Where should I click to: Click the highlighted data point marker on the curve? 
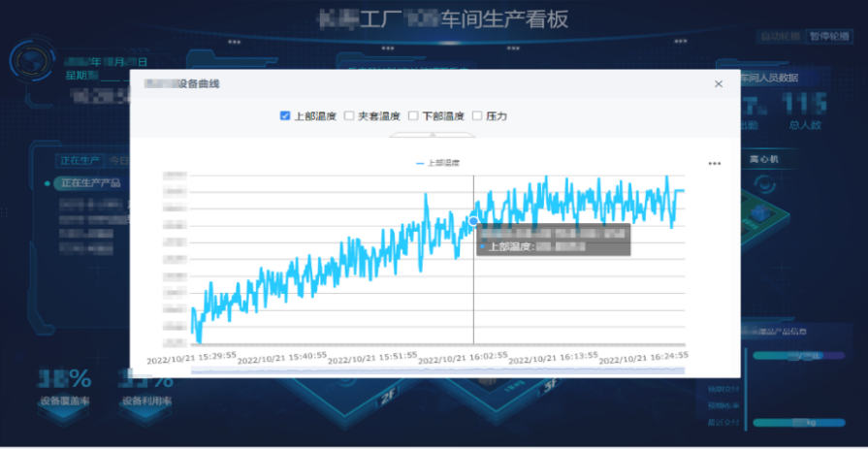[473, 221]
